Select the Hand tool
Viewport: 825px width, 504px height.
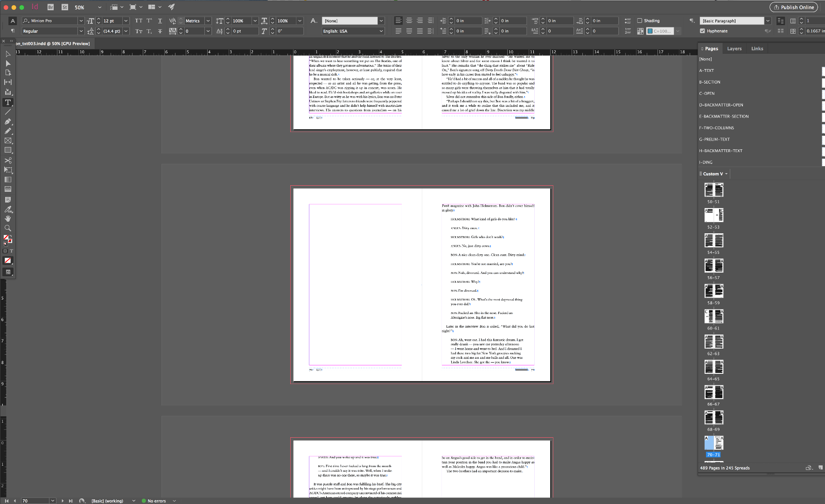[8, 218]
